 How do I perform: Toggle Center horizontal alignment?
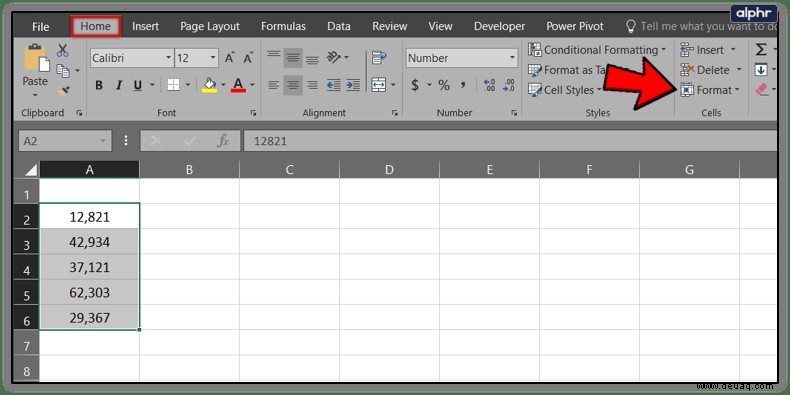pos(293,85)
